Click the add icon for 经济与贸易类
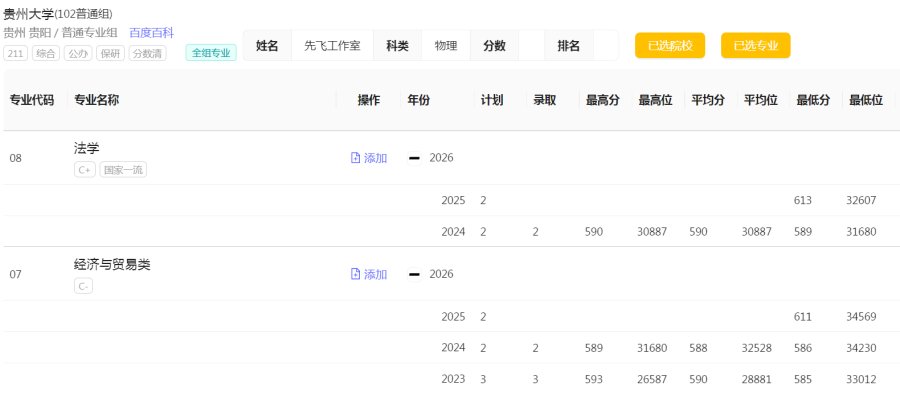Screen dimensions: 900x394 (355, 274)
